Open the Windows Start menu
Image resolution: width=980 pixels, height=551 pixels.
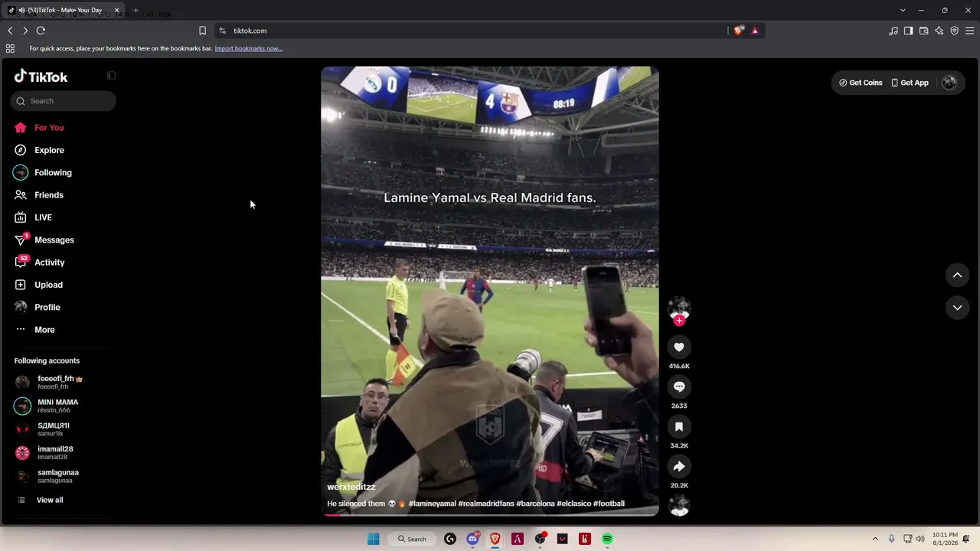(374, 539)
